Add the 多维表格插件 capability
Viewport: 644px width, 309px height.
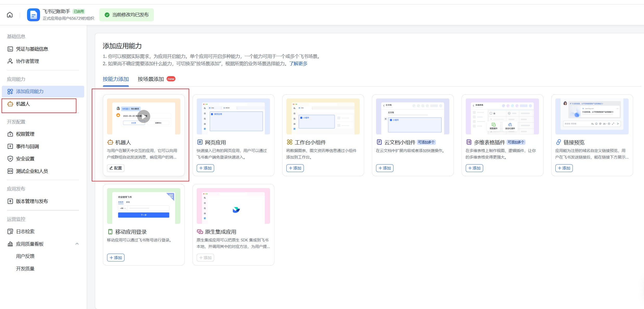click(474, 168)
